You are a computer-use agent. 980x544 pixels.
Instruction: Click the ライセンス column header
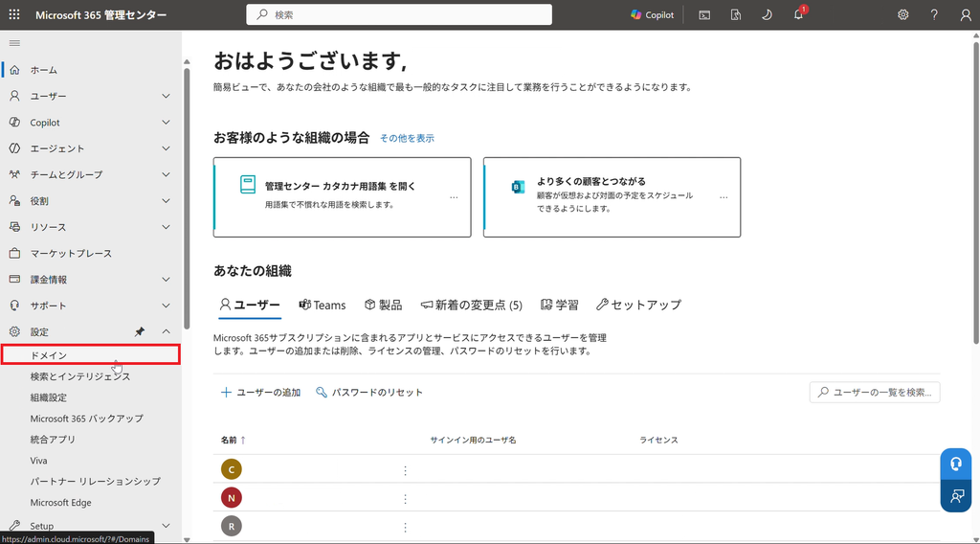[658, 441]
